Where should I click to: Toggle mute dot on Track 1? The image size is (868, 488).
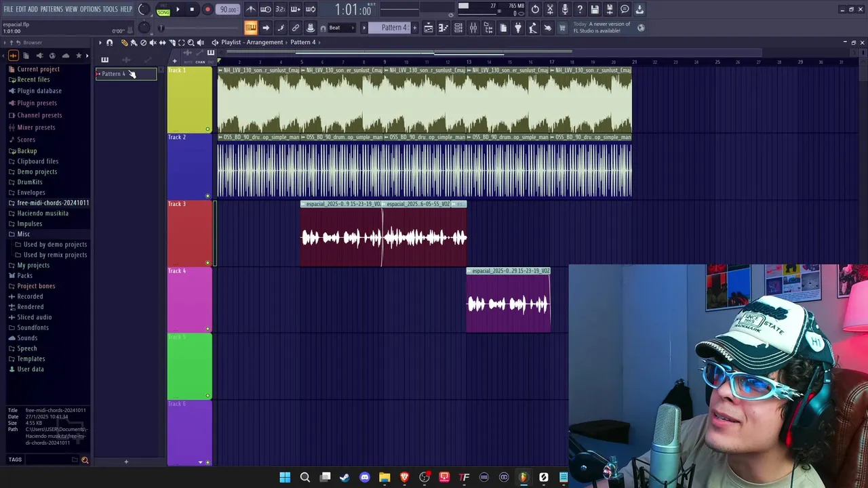(208, 129)
